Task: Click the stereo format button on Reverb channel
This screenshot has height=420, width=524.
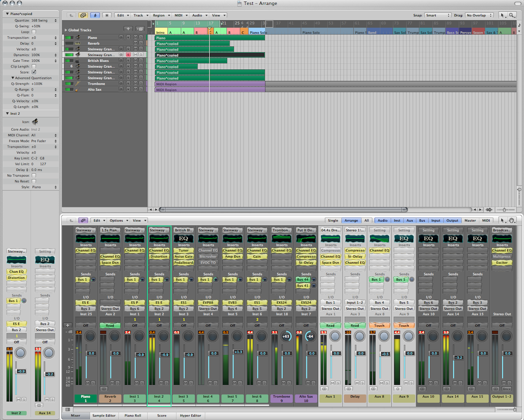Action: point(104,389)
